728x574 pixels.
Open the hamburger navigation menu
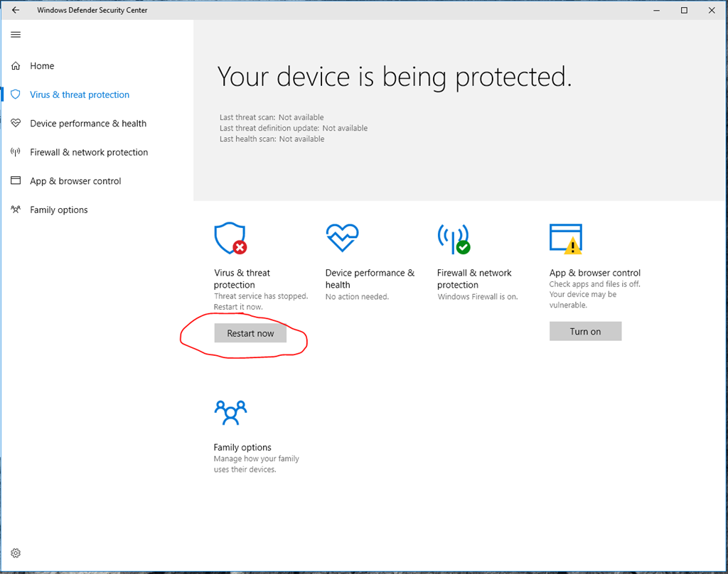(16, 34)
